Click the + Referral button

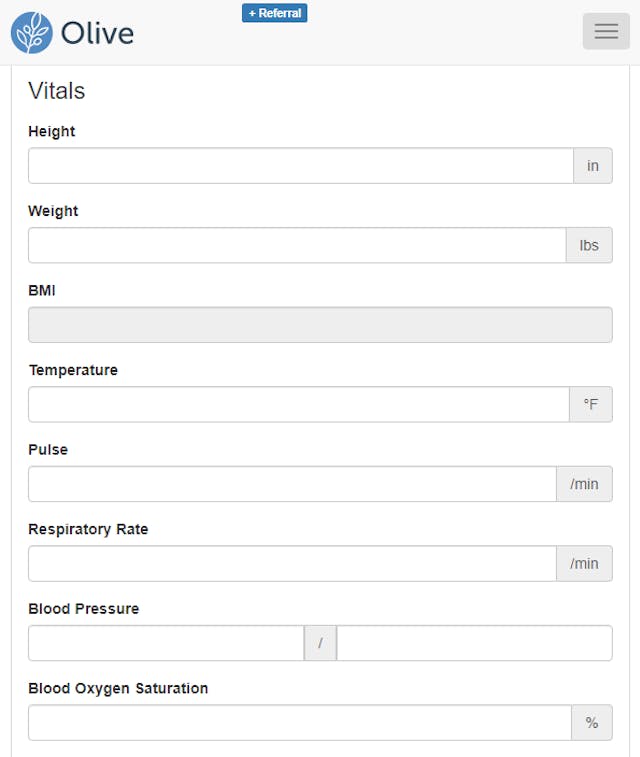[x=275, y=13]
